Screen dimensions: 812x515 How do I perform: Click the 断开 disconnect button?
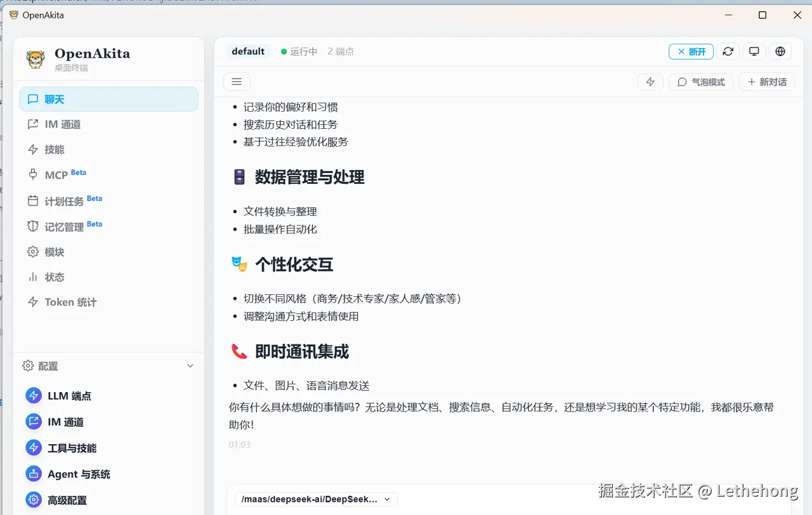point(691,51)
